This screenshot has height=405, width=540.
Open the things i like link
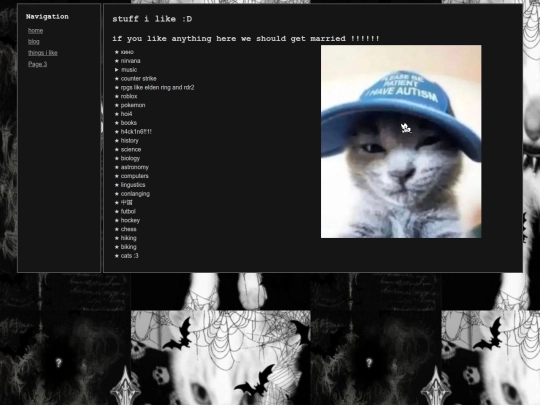coord(43,53)
